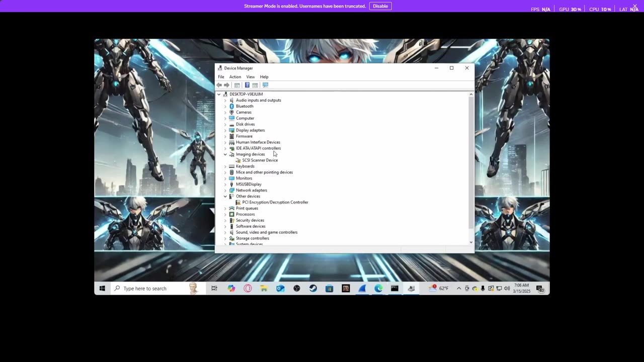Select the 'Print queues' label
Viewport: 644px width, 362px height.
point(247,208)
